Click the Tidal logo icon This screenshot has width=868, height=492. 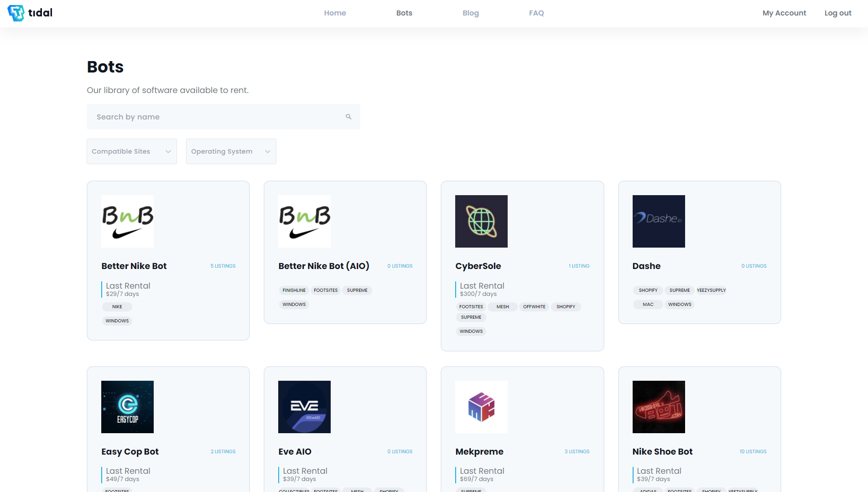tap(16, 13)
